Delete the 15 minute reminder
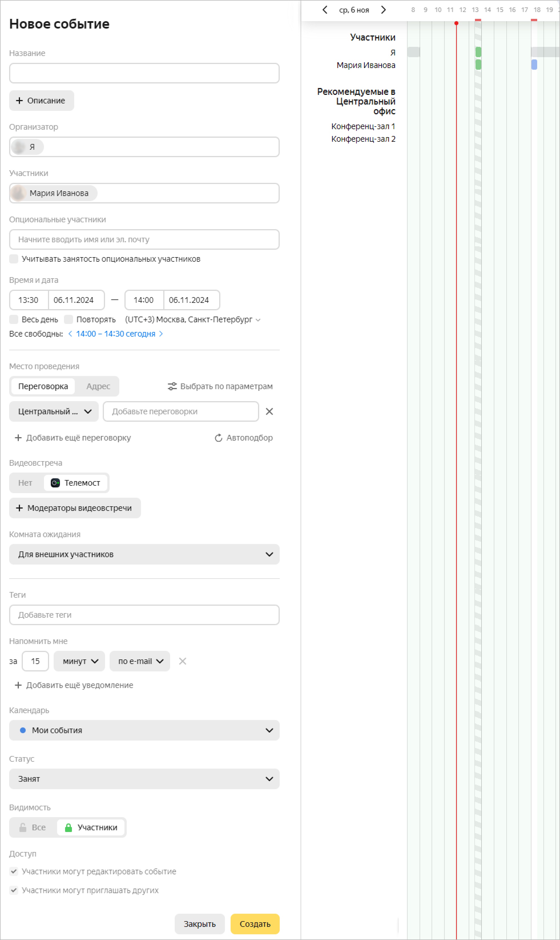560x940 pixels. pos(183,661)
